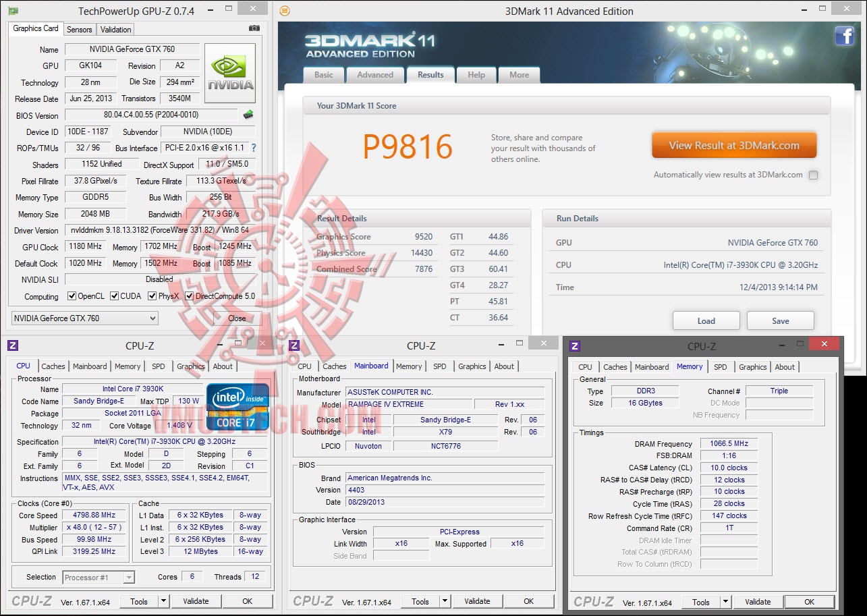Expand Tools dropdown arrow in CPU tab window
The image size is (867, 616).
163,601
